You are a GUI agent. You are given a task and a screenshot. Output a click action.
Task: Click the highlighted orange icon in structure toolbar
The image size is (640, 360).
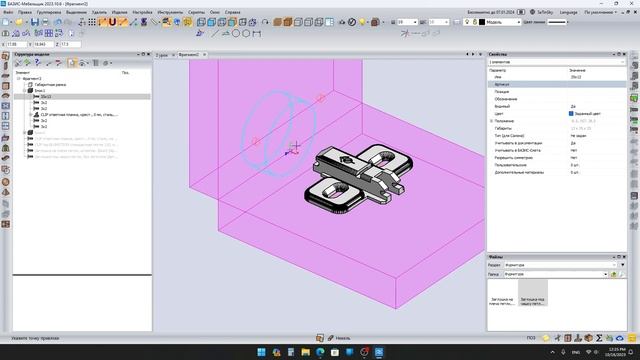point(72,62)
